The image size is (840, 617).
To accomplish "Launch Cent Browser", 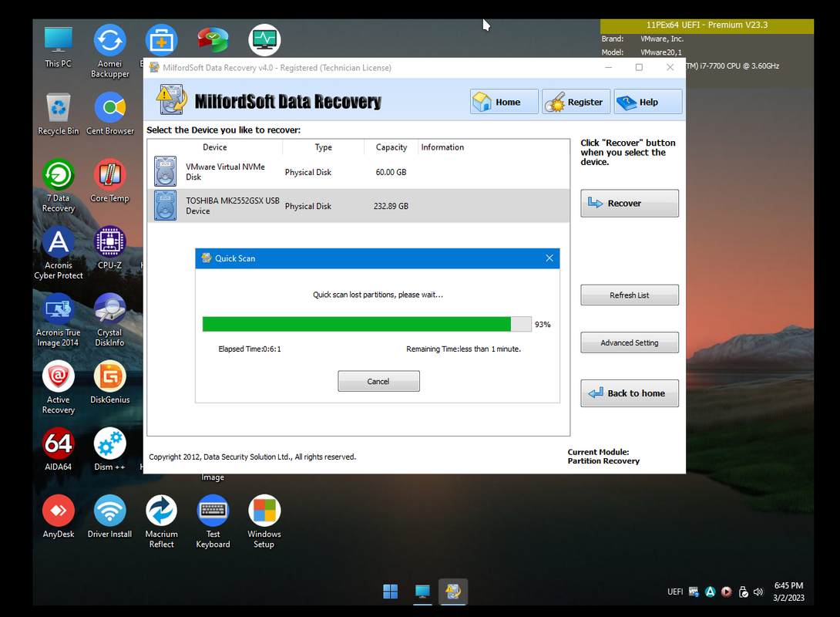I will [x=110, y=114].
